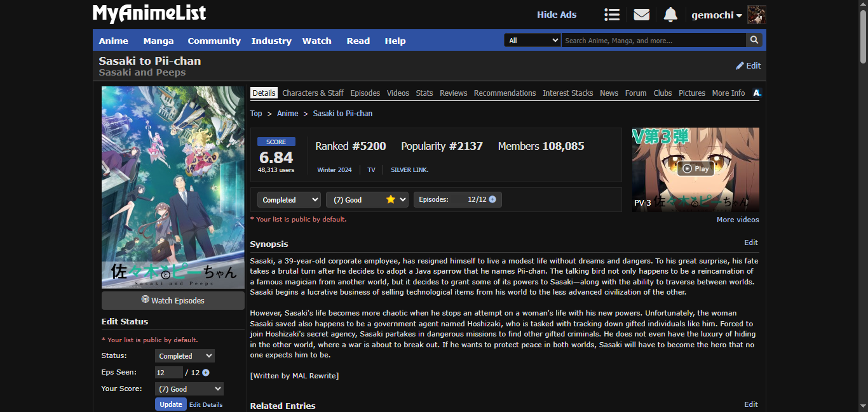
Task: Click Edit link beside Synopsis heading
Action: [751, 243]
